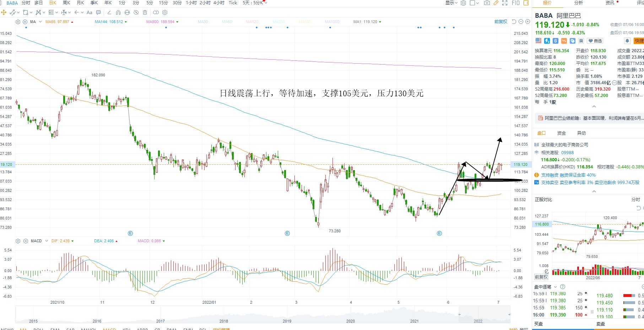Open the 分析 tab in sidebar
The height and width of the screenshot is (330, 644).
coord(579,3)
